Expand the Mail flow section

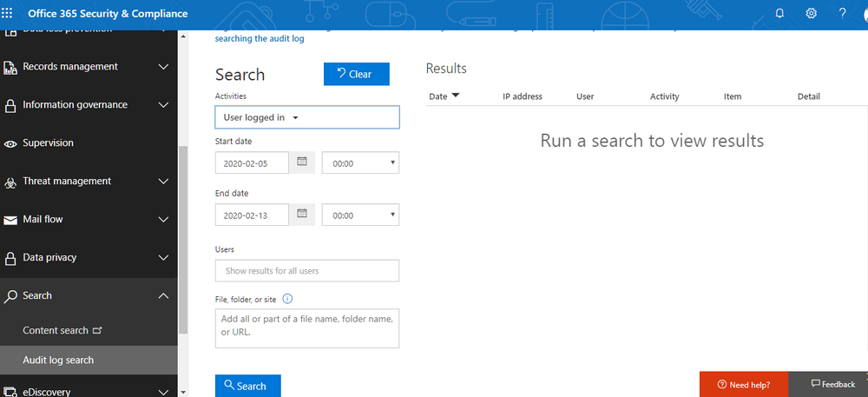pos(163,219)
